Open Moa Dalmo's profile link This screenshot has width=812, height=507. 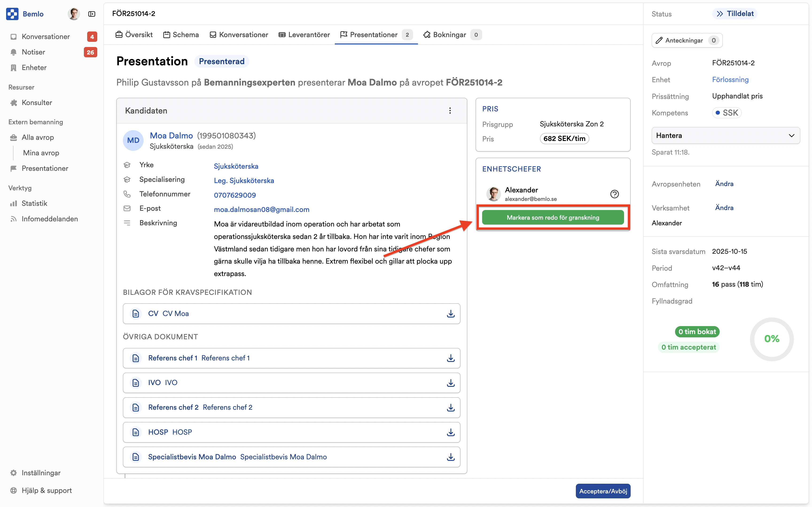click(x=171, y=136)
